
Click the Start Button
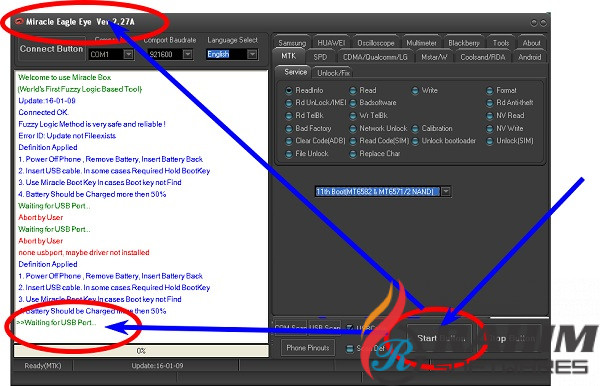point(441,339)
